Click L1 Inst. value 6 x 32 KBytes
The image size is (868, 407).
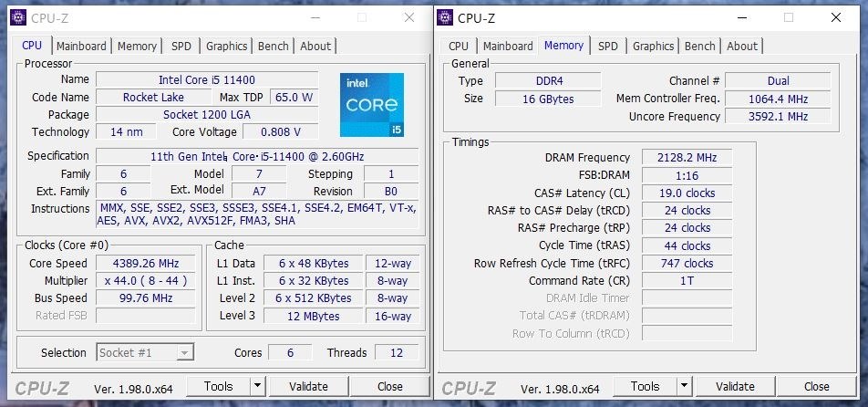click(x=314, y=281)
